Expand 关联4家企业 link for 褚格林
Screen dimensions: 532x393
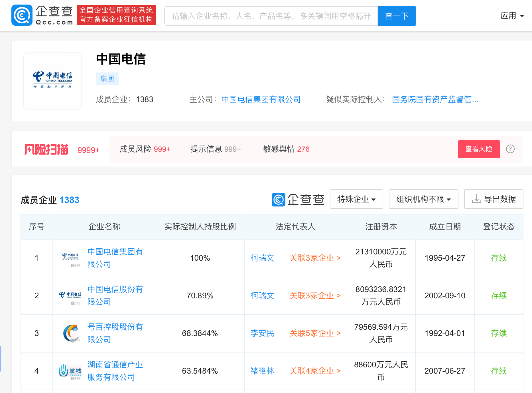[x=315, y=371]
